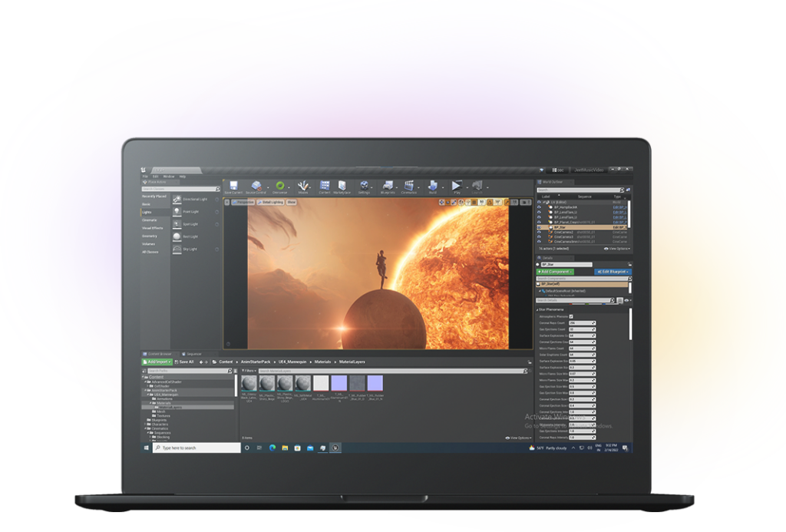Open the Filters dropdown in Content Browser
The height and width of the screenshot is (532, 786).
[249, 370]
